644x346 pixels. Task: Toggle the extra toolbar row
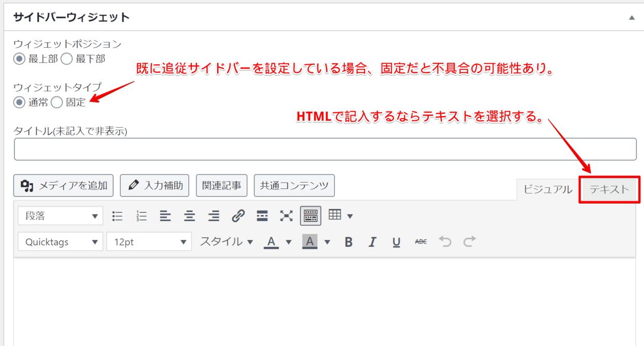pyautogui.click(x=310, y=216)
